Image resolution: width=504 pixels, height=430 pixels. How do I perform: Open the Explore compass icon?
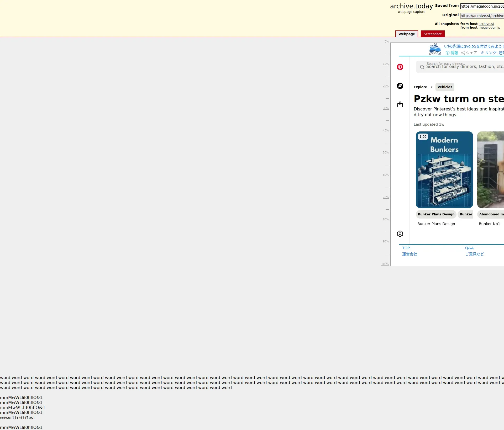pos(400,86)
